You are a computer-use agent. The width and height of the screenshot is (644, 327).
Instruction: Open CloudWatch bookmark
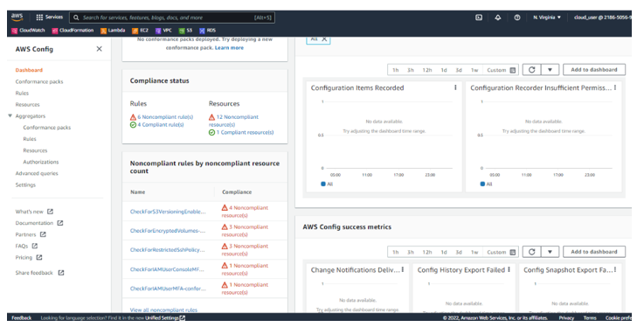[28, 31]
